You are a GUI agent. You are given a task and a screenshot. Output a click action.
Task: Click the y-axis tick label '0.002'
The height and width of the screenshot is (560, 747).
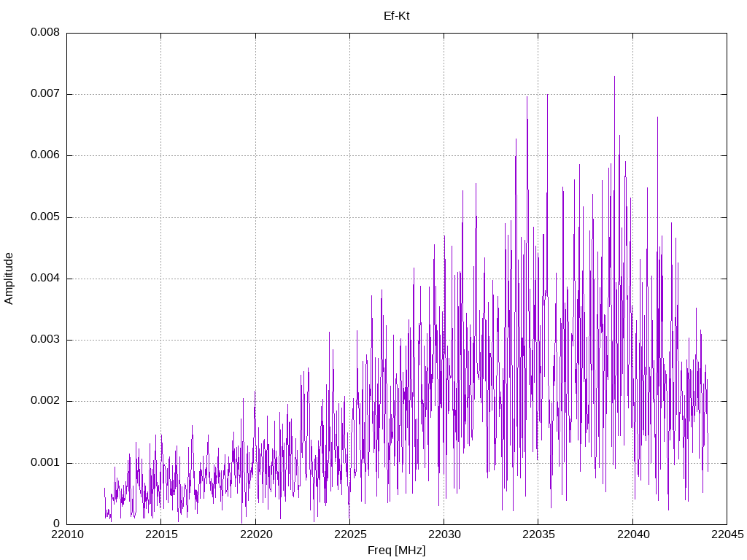[x=45, y=401]
